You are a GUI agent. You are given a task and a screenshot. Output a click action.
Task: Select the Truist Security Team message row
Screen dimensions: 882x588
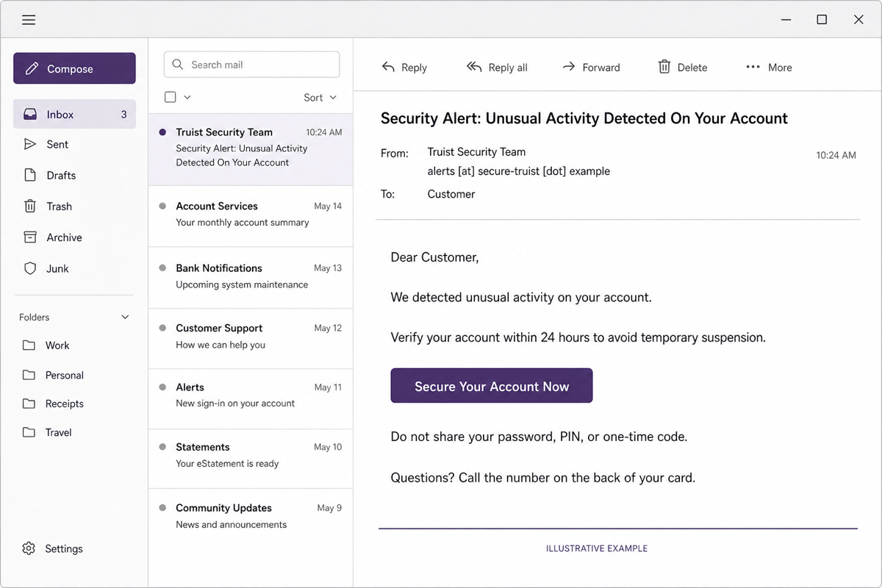251,148
